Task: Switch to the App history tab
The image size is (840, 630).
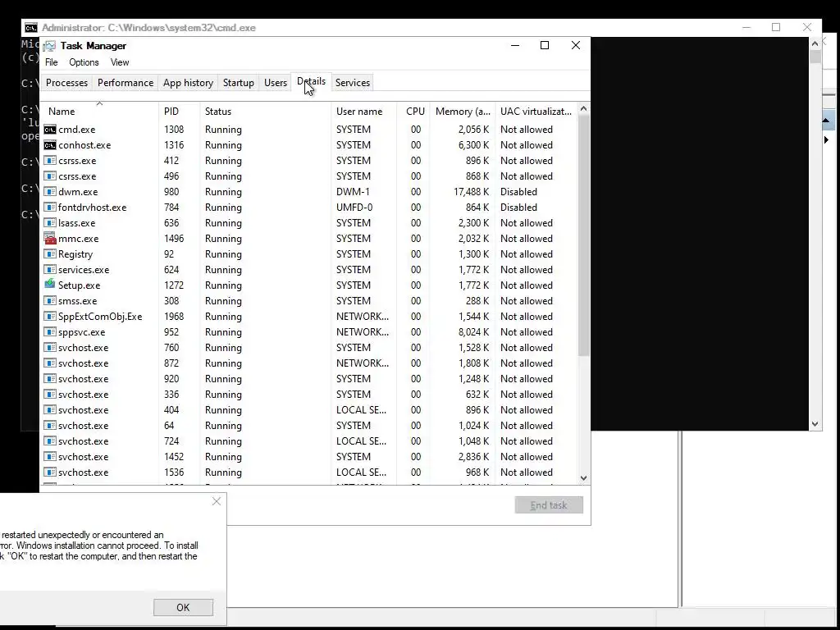Action: 188,83
